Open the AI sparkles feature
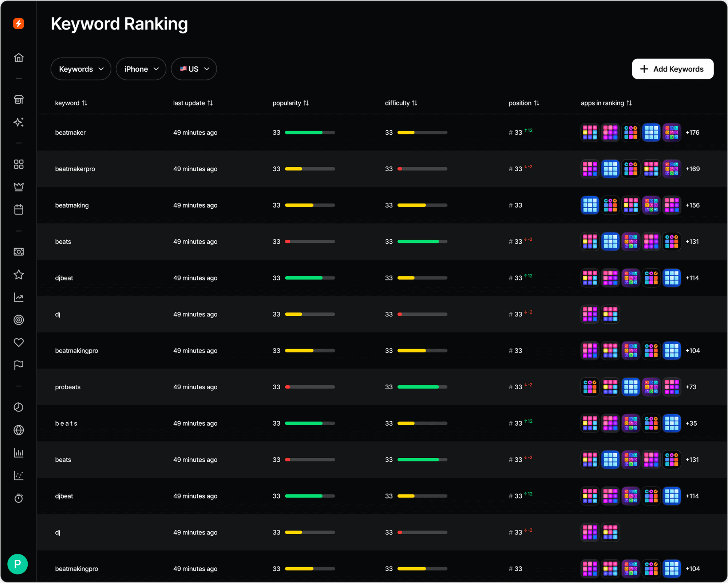 [x=19, y=123]
